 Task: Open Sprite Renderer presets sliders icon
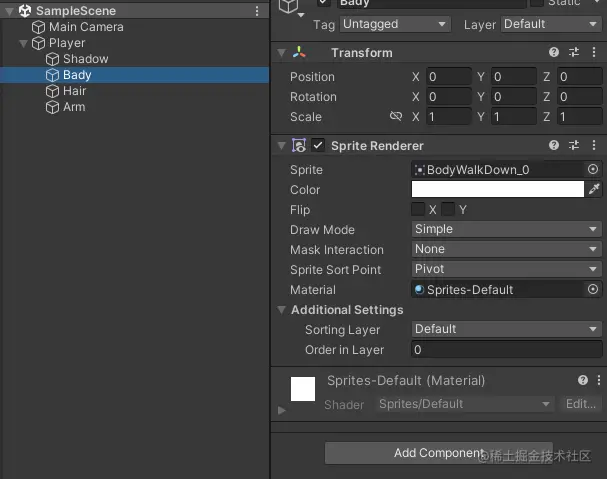[x=574, y=145]
